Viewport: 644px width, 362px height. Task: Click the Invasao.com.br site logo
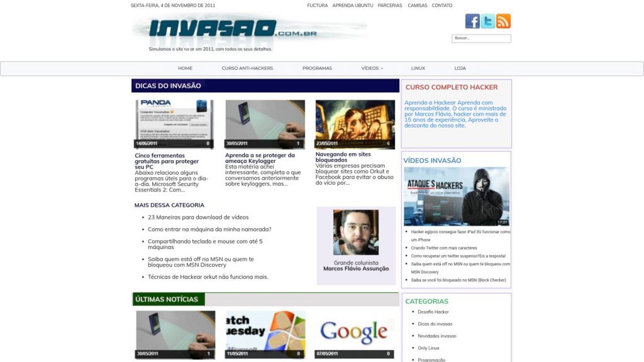[x=233, y=28]
